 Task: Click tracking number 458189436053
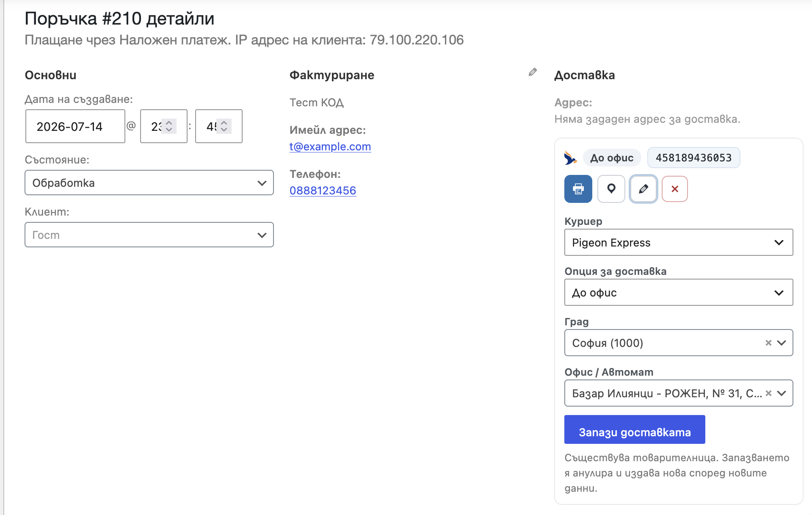694,158
